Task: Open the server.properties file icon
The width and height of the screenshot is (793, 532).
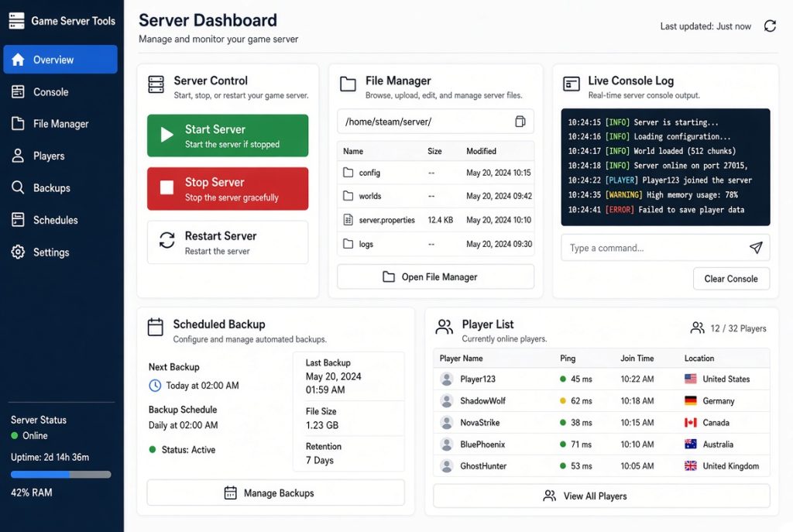Action: click(x=348, y=219)
